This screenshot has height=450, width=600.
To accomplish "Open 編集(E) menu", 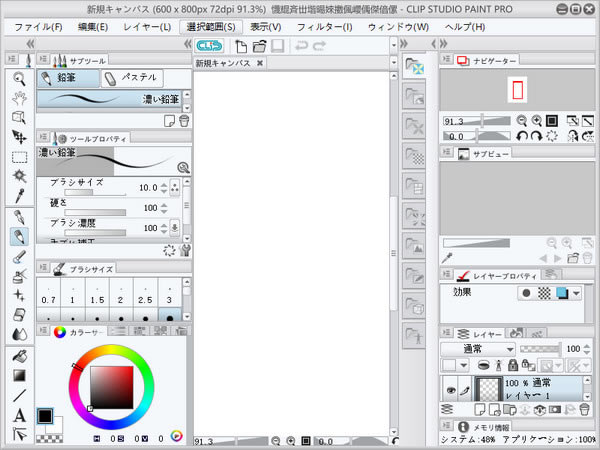I will pyautogui.click(x=93, y=27).
